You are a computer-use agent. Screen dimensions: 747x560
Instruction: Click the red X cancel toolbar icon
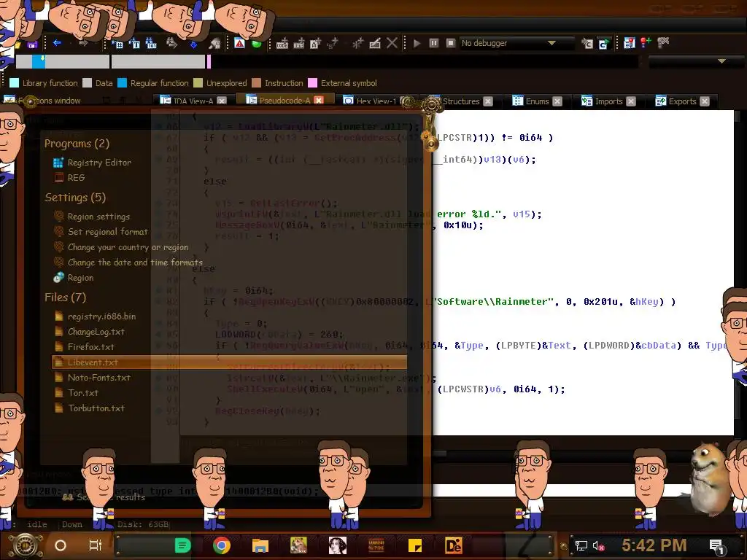click(x=392, y=43)
